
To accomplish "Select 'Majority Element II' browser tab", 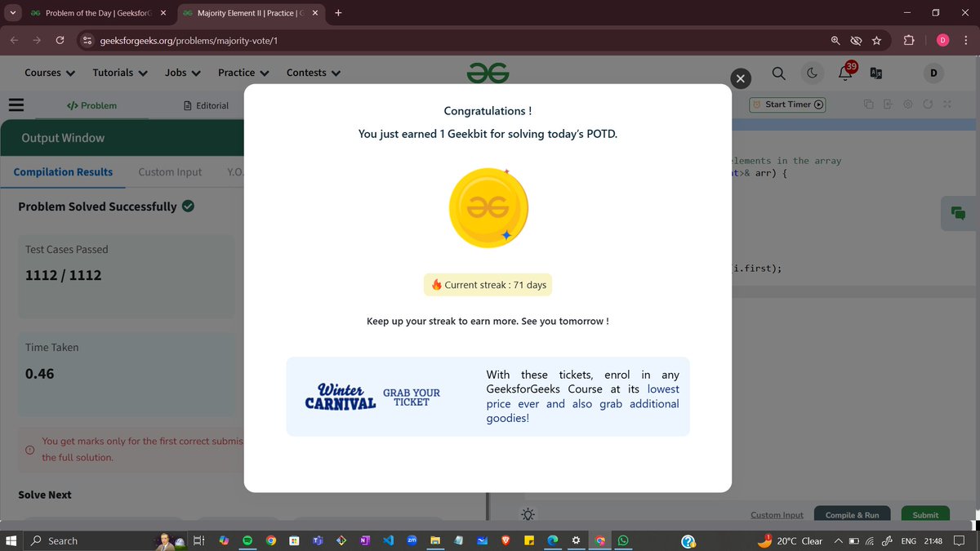I will 250,13.
